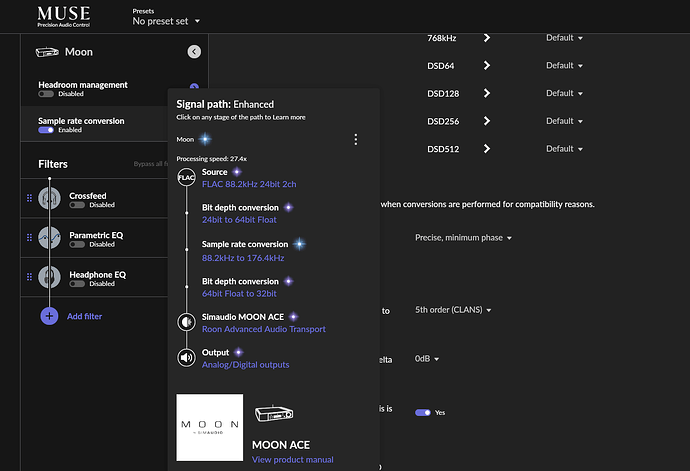Click the plus Add filter button
Screen dimensions: 690x471
tap(49, 316)
